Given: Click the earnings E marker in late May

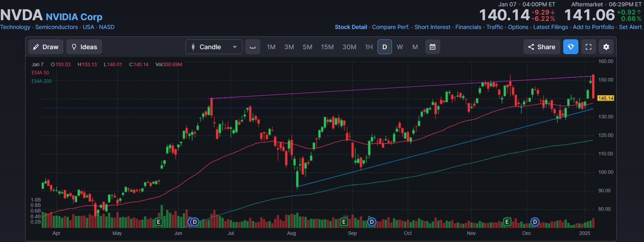Looking at the screenshot, I should tap(158, 222).
